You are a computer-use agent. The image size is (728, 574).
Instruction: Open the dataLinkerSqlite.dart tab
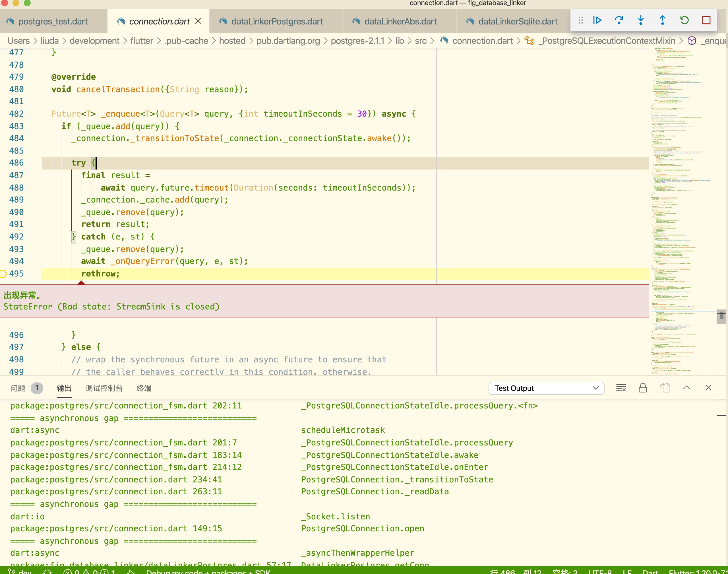click(x=517, y=22)
